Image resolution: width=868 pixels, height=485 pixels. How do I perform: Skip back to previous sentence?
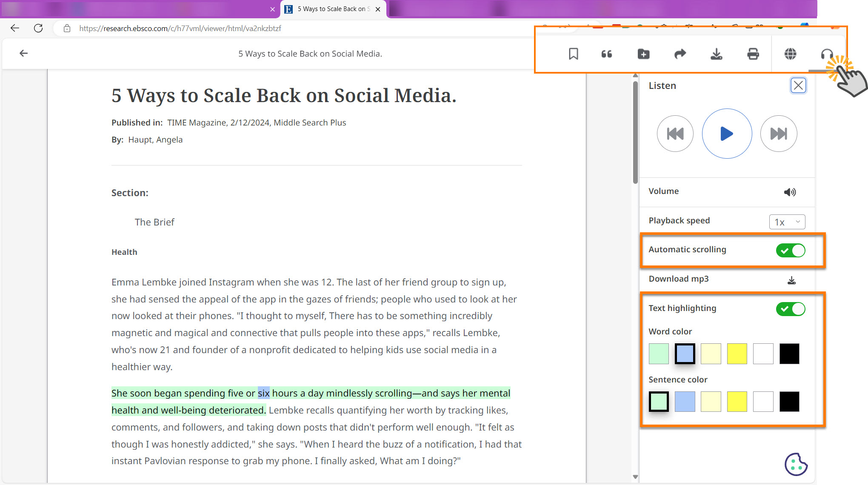click(x=675, y=134)
